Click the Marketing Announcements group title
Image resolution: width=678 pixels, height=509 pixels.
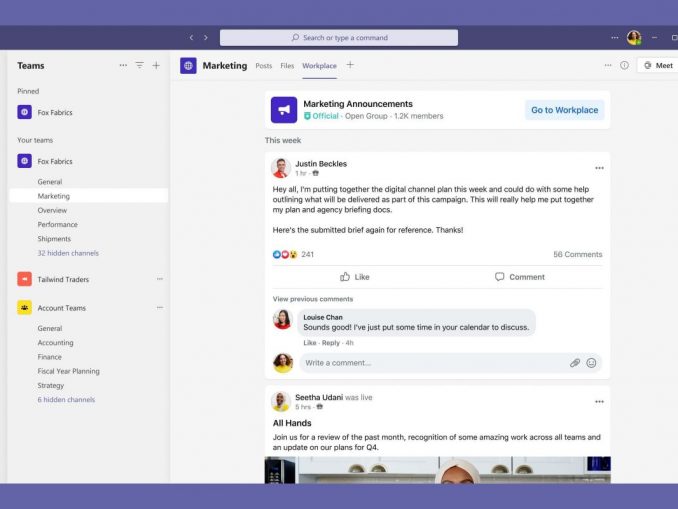358,104
